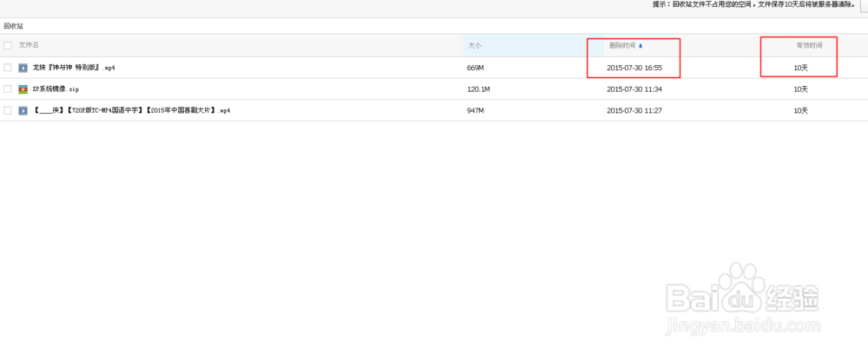Toggle the select-all checkbox beside 文件名
The image size is (868, 355).
tap(8, 45)
